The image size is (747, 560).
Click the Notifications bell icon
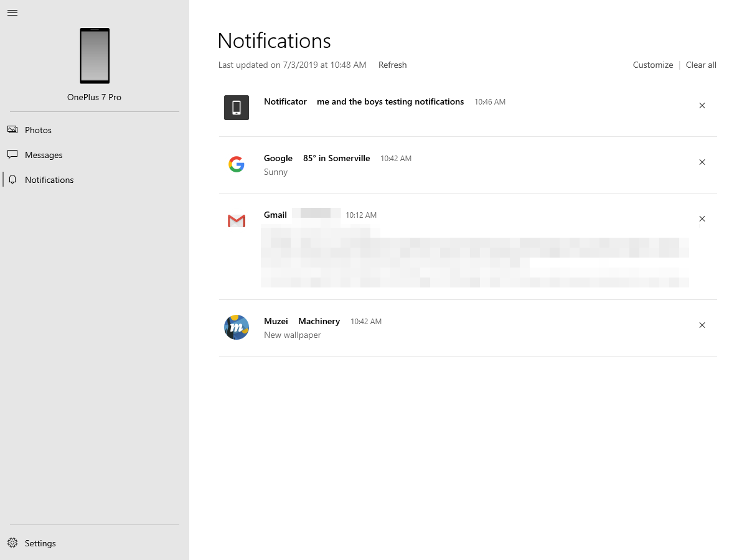tap(12, 179)
